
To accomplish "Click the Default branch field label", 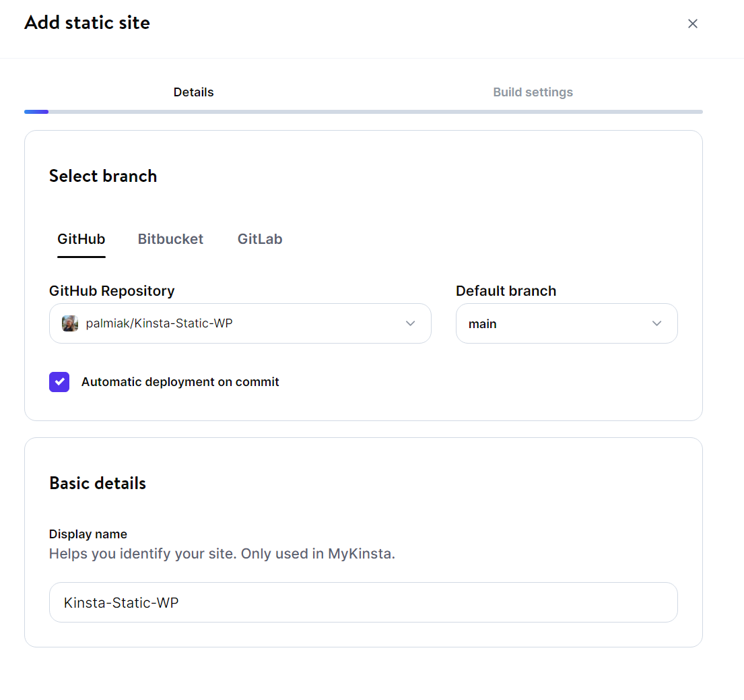I will (506, 291).
